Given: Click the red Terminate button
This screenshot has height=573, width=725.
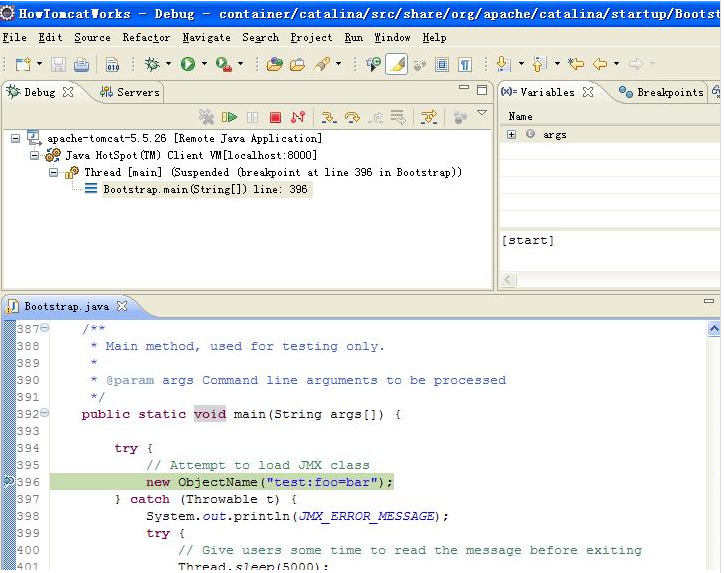Looking at the screenshot, I should 275,118.
